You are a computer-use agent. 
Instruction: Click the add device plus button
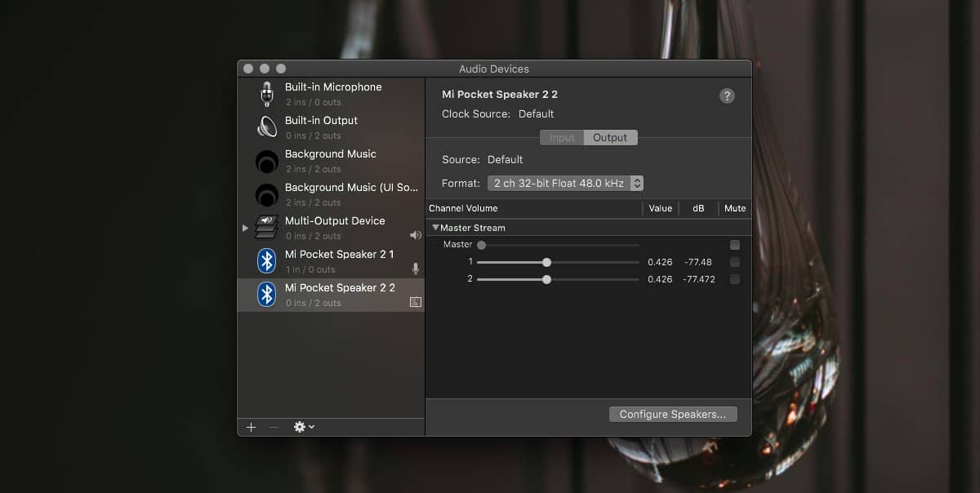pos(251,426)
